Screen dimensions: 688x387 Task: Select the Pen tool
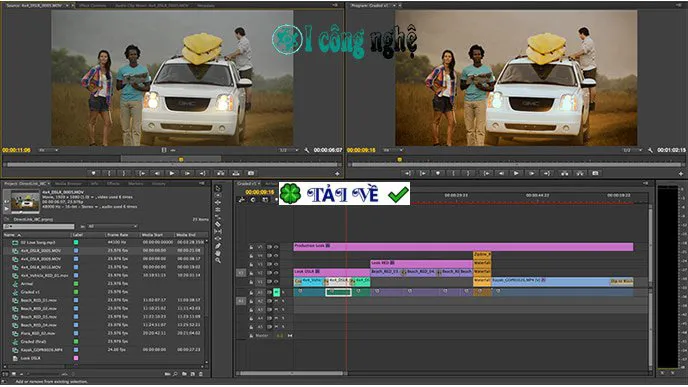(218, 246)
